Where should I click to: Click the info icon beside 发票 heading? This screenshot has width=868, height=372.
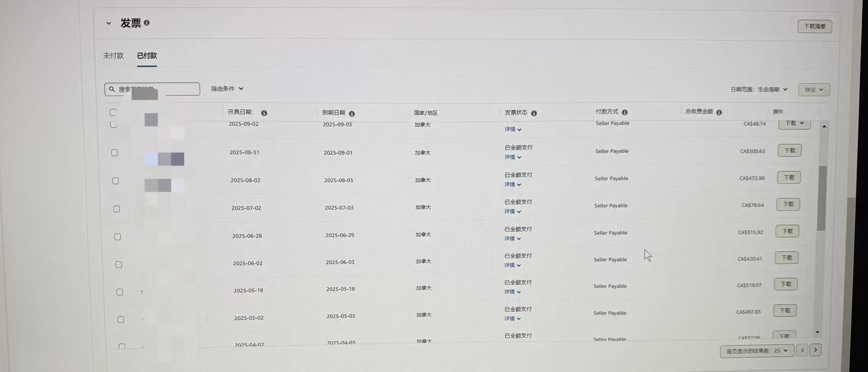click(x=147, y=23)
